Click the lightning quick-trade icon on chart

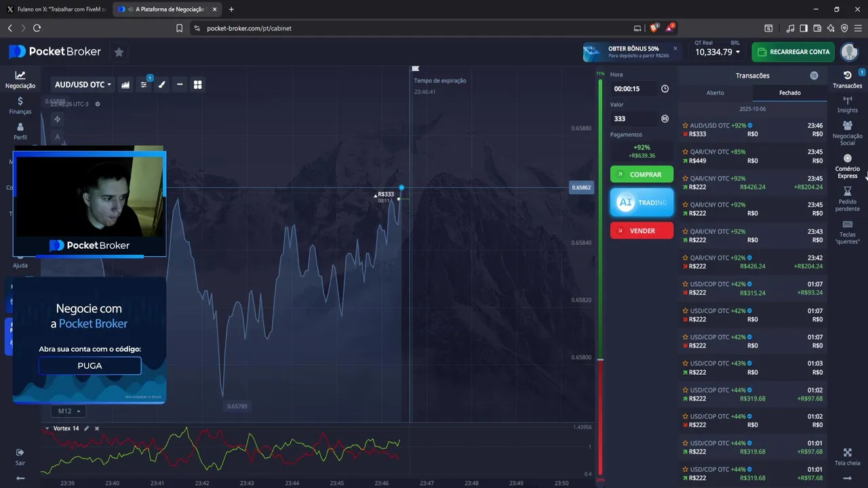click(x=58, y=119)
